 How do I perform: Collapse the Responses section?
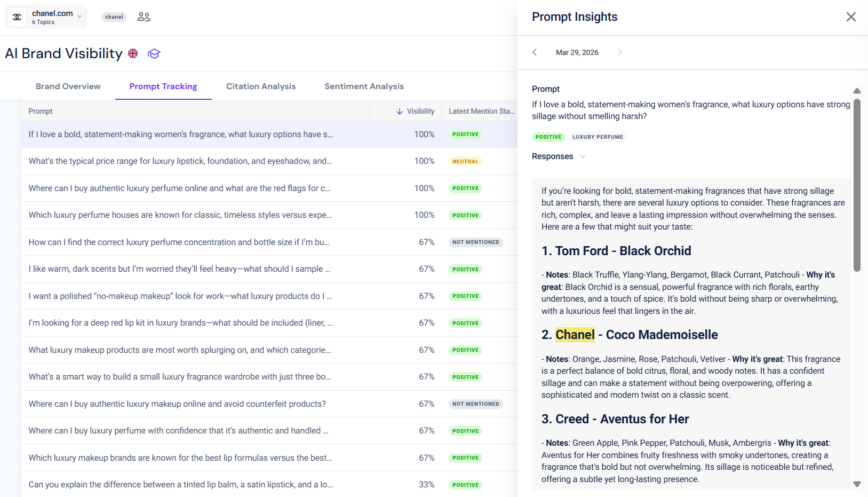coord(583,156)
